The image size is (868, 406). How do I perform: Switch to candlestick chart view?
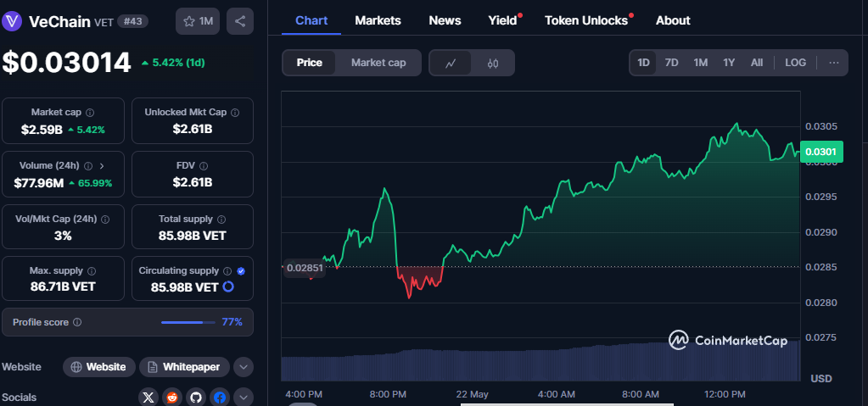coord(493,63)
